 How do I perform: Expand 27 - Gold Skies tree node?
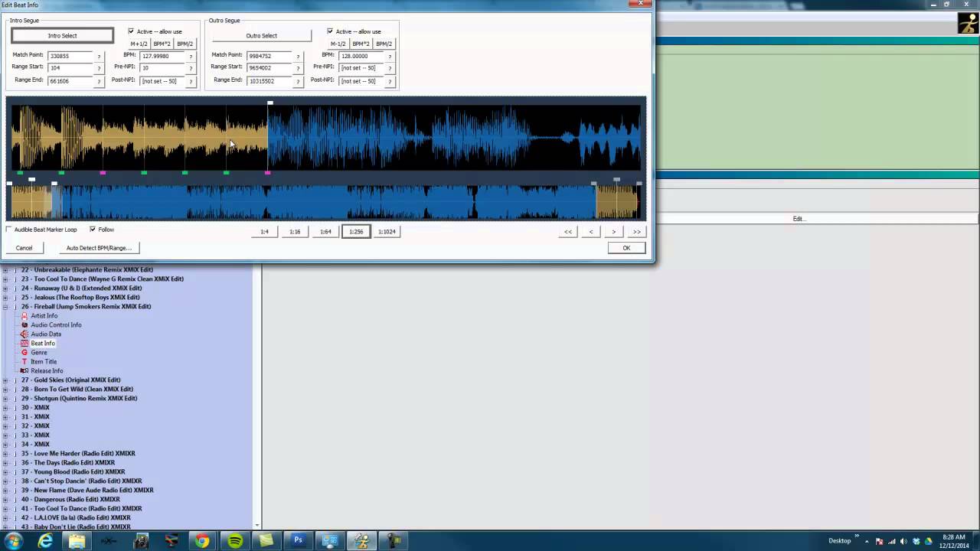(5, 380)
